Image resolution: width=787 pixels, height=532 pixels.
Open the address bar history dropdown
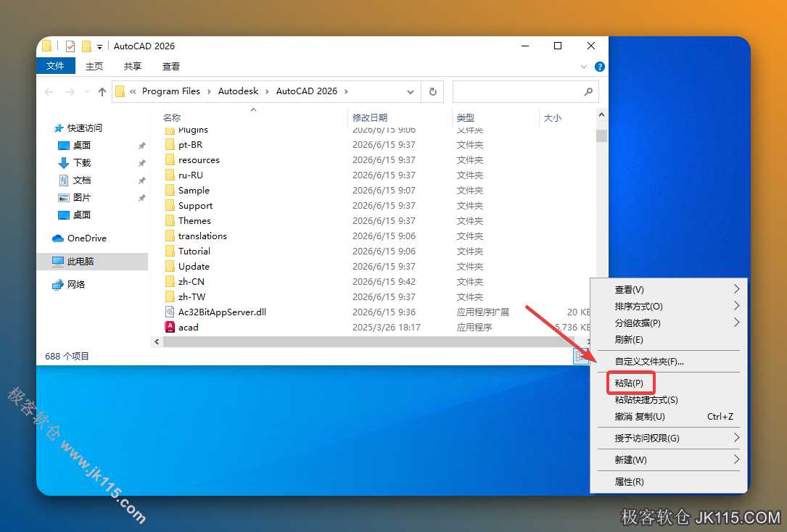coord(410,92)
